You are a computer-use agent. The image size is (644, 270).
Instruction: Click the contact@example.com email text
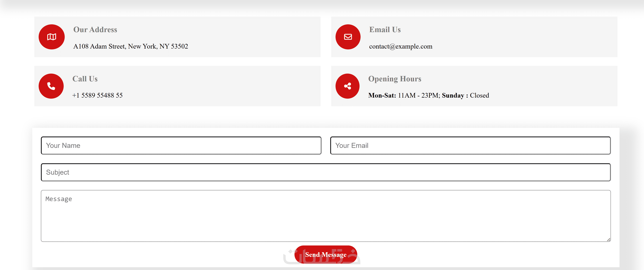[x=401, y=46]
